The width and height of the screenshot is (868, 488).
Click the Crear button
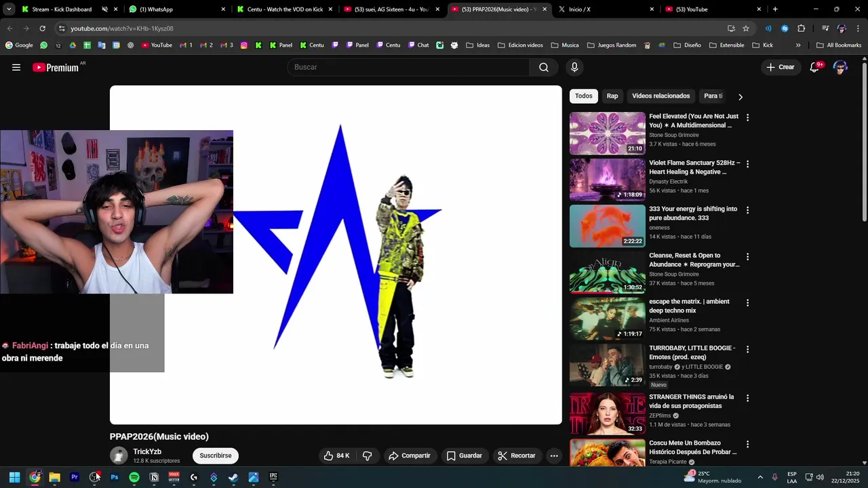(781, 67)
